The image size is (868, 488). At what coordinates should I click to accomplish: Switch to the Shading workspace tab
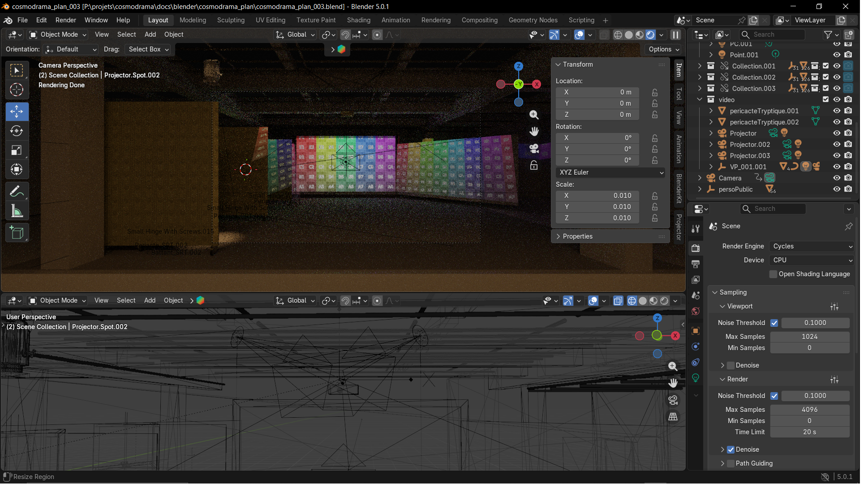[358, 20]
